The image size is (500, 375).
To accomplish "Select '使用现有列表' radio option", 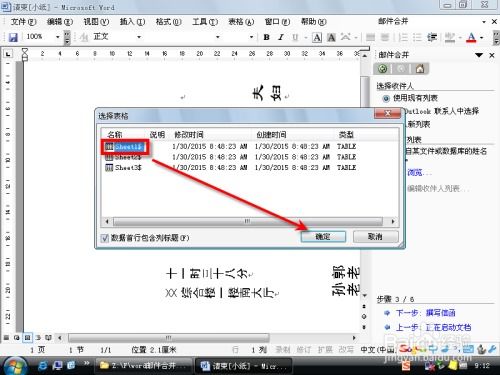I will (386, 98).
